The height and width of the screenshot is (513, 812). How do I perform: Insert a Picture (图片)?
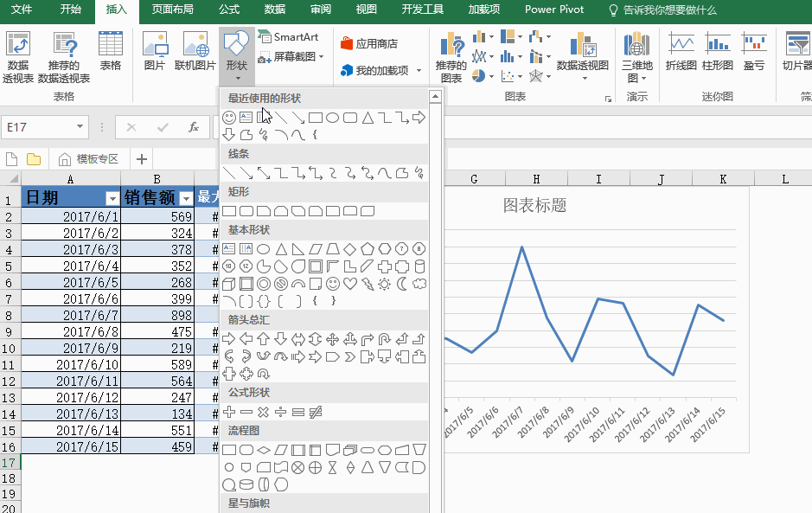click(154, 51)
